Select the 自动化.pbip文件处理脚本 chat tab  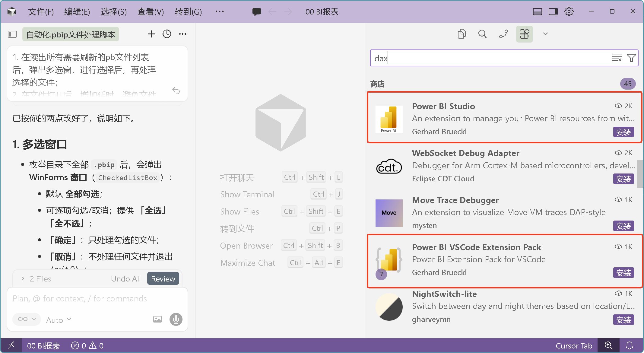tap(71, 34)
